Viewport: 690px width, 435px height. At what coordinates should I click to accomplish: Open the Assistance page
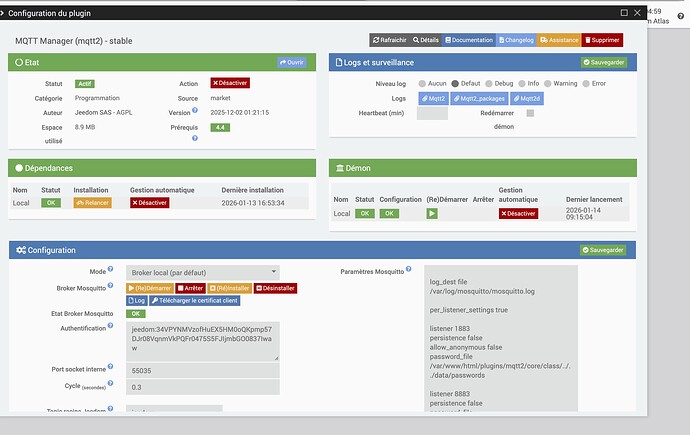559,40
